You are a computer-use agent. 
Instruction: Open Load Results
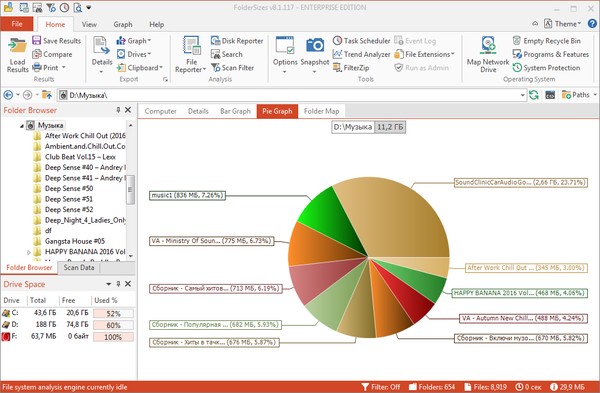(x=18, y=55)
